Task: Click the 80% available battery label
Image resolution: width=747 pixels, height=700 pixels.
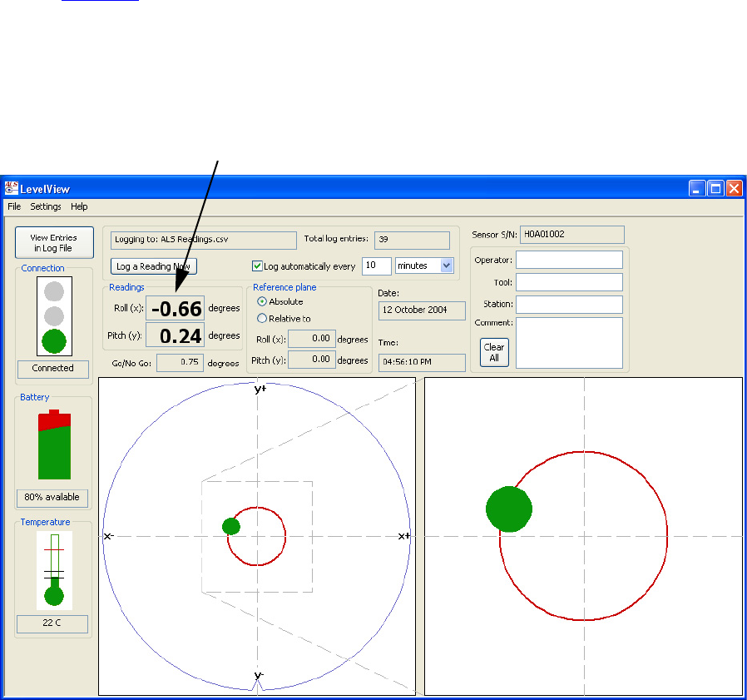Action: coord(52,498)
